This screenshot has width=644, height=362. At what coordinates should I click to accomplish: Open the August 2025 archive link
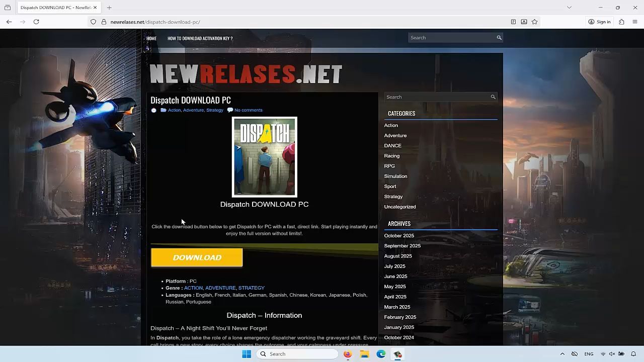(397, 256)
